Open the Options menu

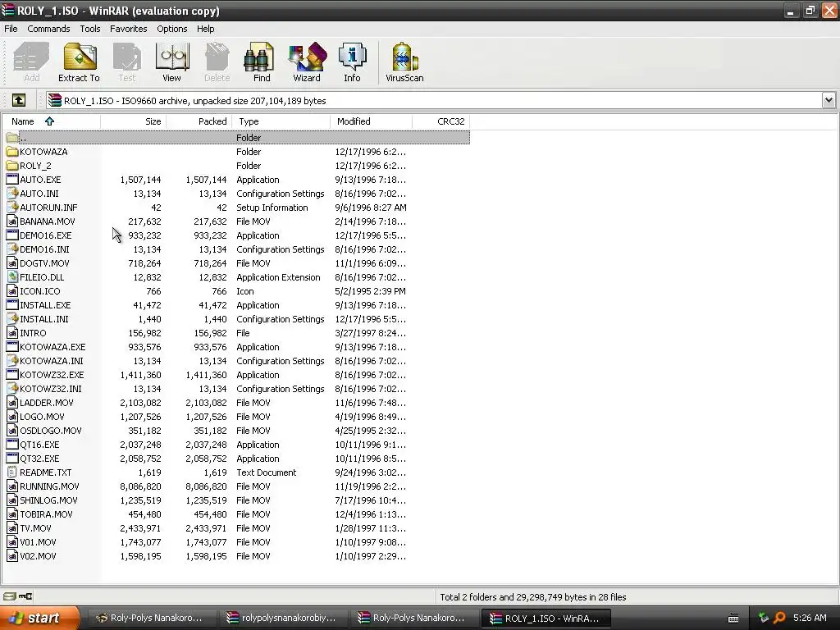click(x=172, y=29)
